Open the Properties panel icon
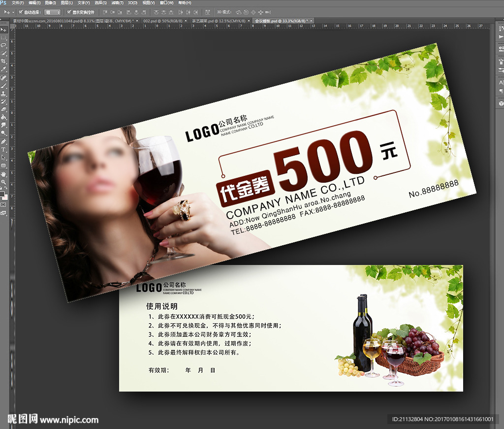The height and width of the screenshot is (429, 504). coord(501,49)
